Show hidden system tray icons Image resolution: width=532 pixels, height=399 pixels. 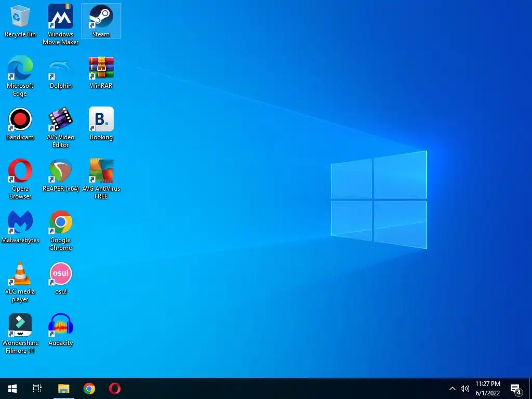[453, 389]
